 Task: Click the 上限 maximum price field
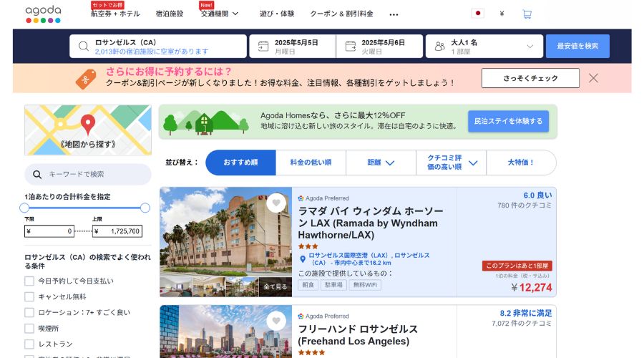point(117,231)
